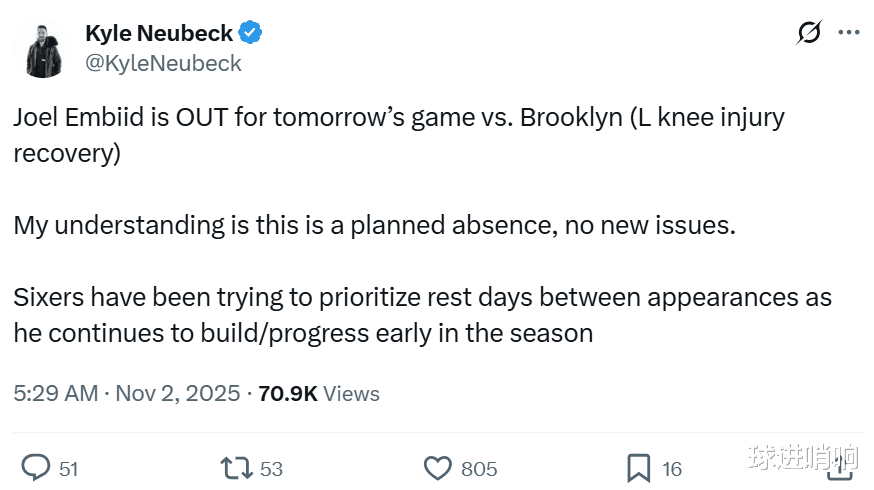Click the 53 reposts count
874x490 pixels.
271,468
